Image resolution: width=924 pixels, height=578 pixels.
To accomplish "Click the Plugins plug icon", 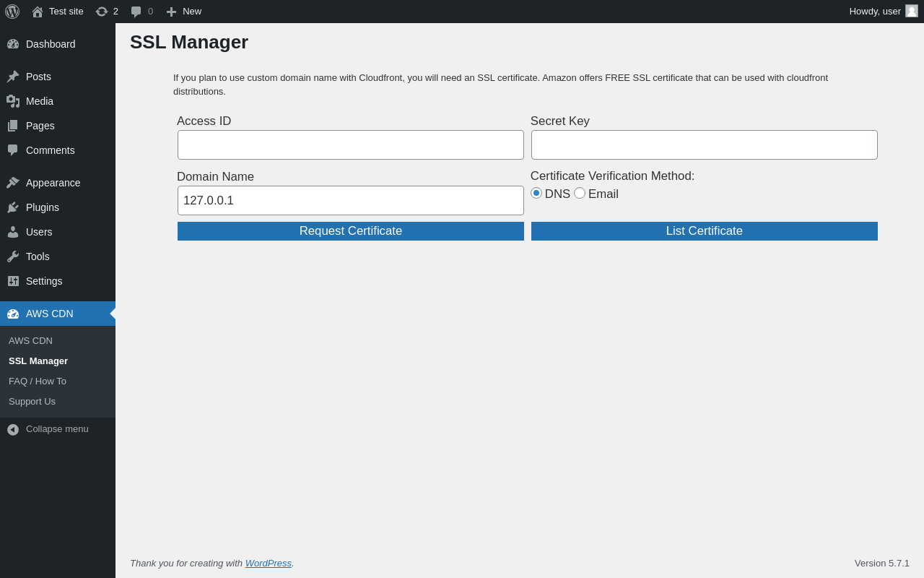I will click(13, 207).
